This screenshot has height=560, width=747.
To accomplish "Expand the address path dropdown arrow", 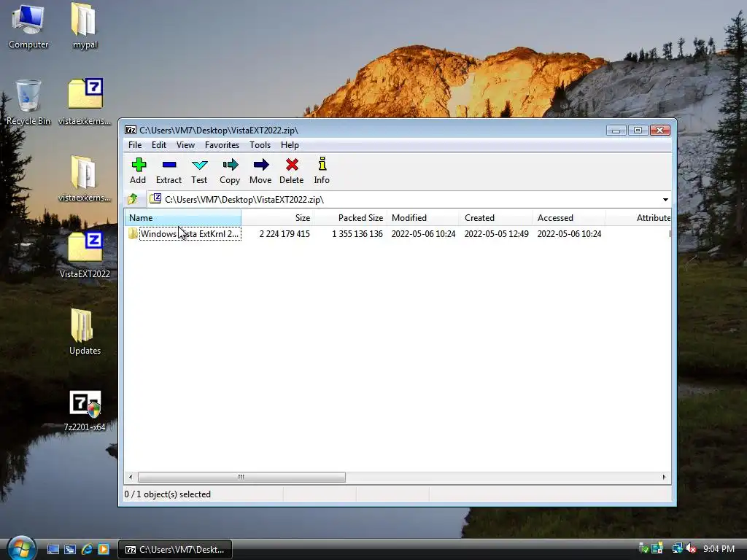I will 665,200.
